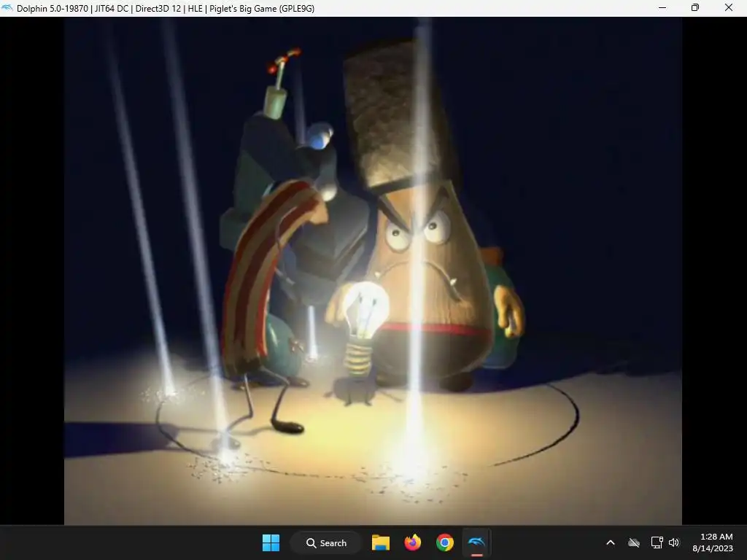Viewport: 747px width, 560px height.
Task: Restore down the Dolphin window
Action: pyautogui.click(x=695, y=7)
